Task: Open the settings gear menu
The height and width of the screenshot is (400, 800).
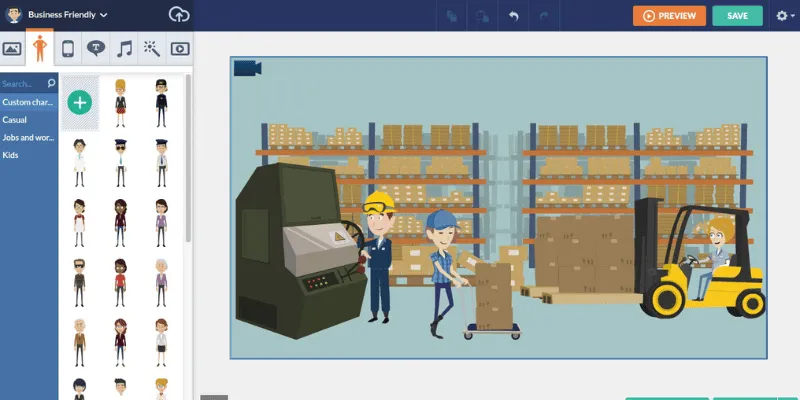Action: pyautogui.click(x=785, y=16)
